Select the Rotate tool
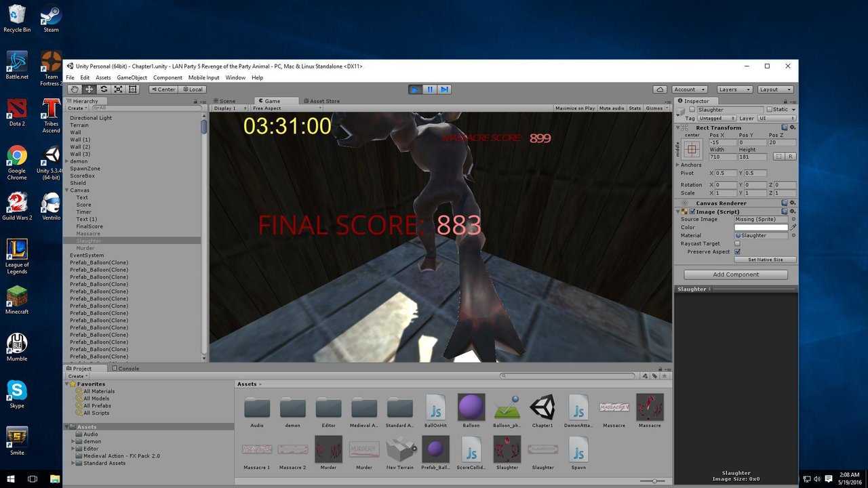This screenshot has height=488, width=868. pos(104,89)
